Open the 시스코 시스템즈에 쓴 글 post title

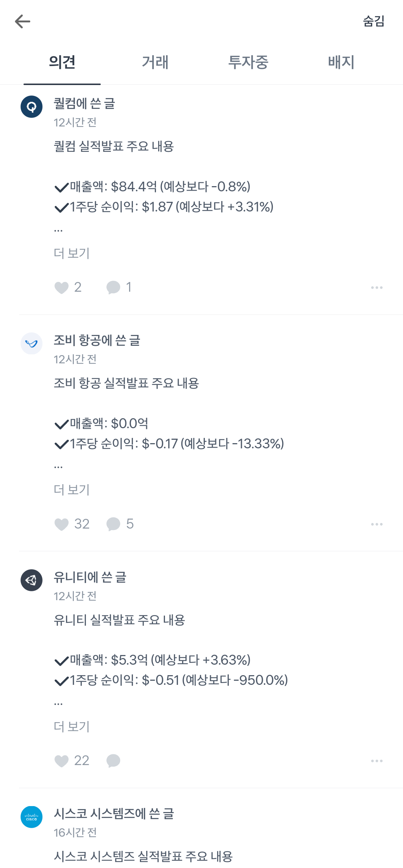click(x=114, y=814)
